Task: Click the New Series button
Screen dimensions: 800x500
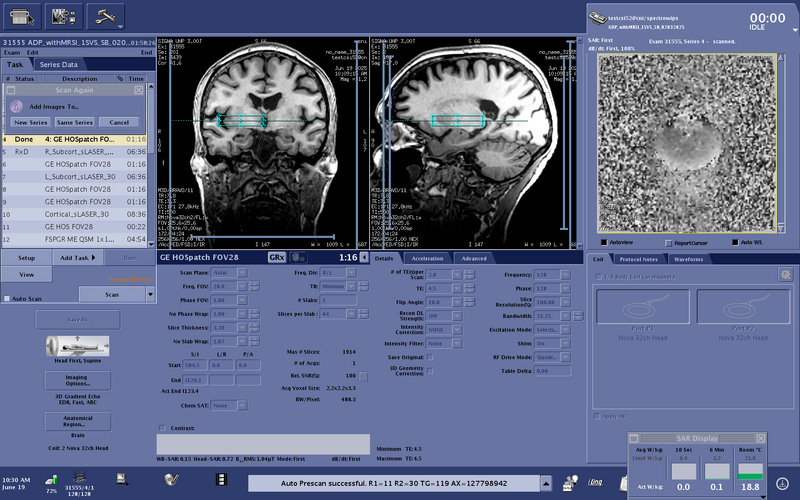Action: tap(31, 122)
